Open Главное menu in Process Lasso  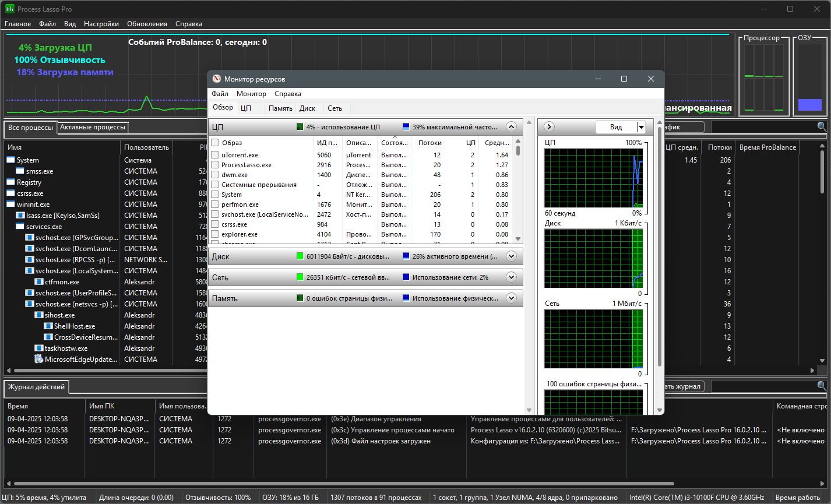click(18, 24)
